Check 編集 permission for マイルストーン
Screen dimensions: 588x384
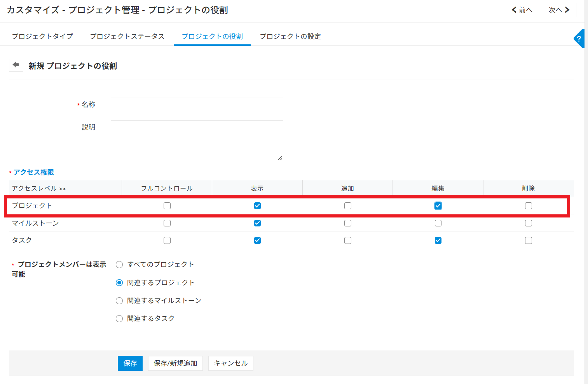[438, 223]
